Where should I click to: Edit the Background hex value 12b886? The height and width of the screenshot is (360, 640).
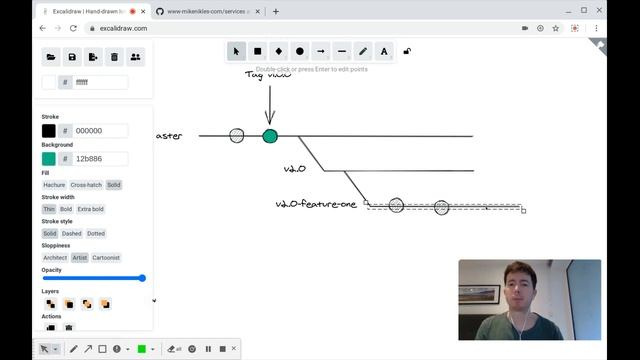100,159
